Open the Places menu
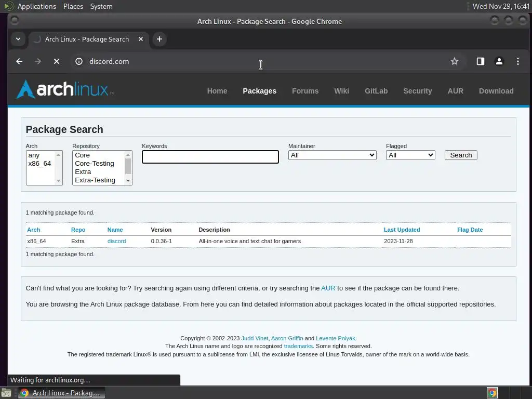532x399 pixels. pyautogui.click(x=73, y=6)
